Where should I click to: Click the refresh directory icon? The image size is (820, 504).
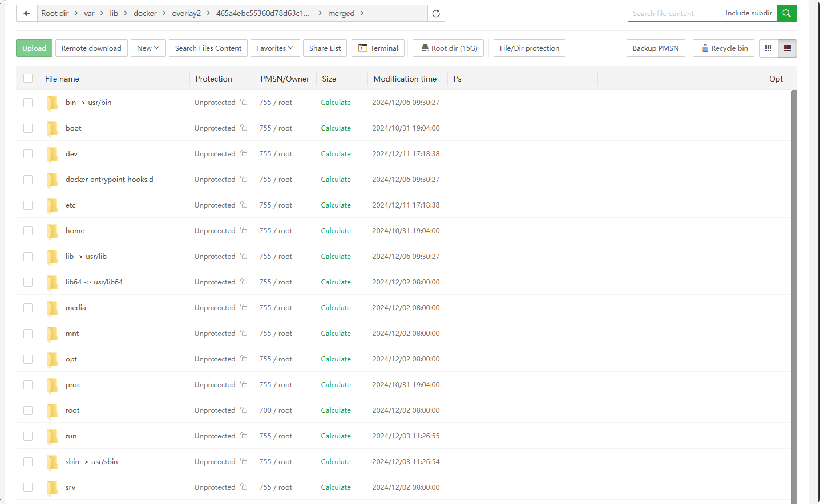436,13
